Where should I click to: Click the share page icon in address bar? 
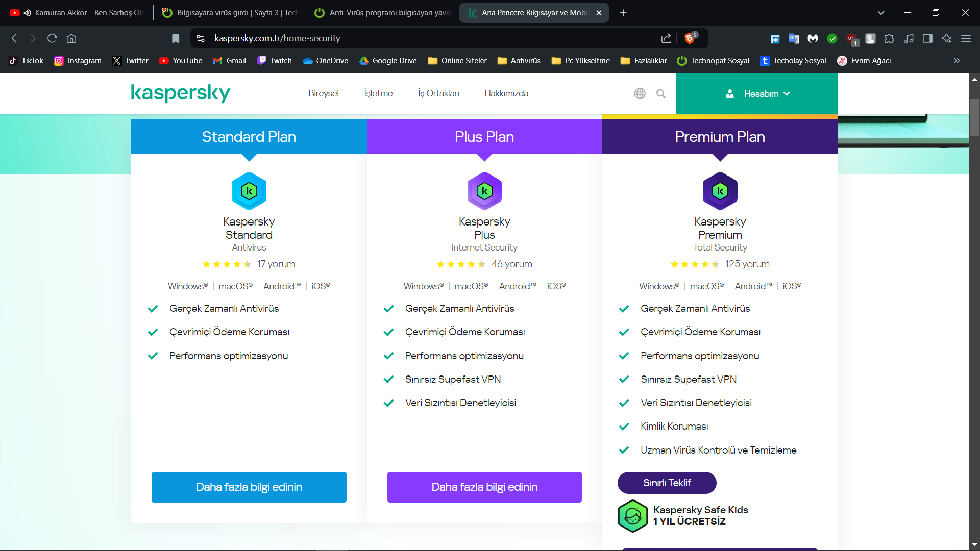coord(666,38)
